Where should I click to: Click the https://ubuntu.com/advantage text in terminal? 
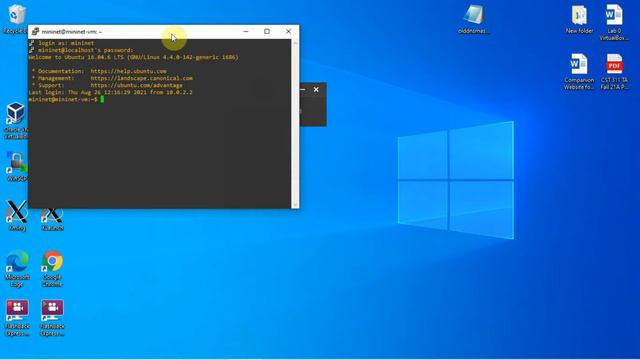point(137,85)
